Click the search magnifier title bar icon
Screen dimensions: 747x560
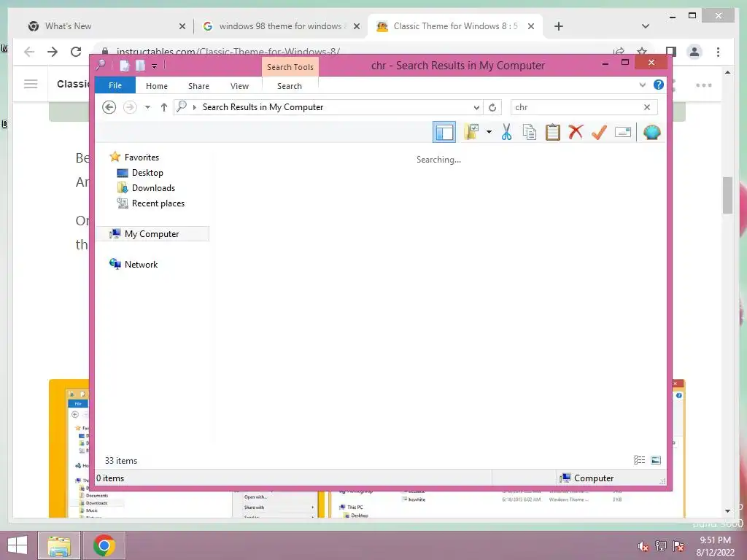click(101, 65)
